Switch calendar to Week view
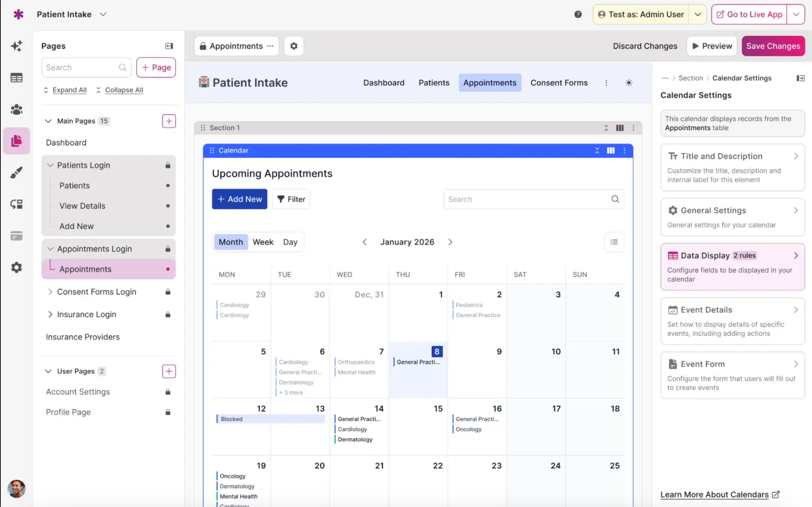 pos(263,242)
